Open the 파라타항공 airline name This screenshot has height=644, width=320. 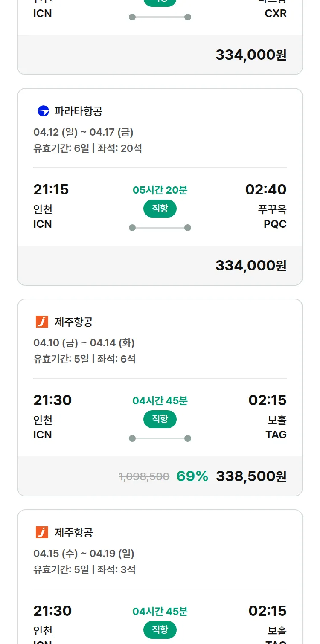tap(79, 111)
